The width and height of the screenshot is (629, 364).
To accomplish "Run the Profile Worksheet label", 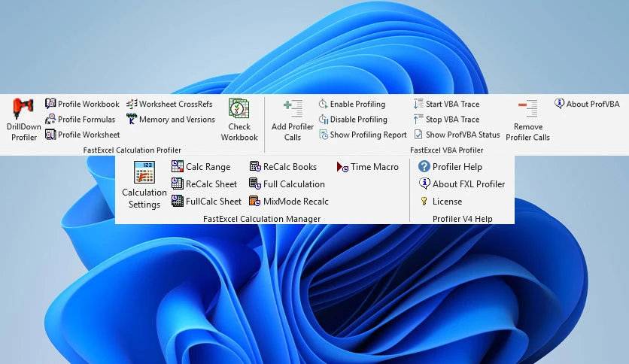I will (x=89, y=135).
